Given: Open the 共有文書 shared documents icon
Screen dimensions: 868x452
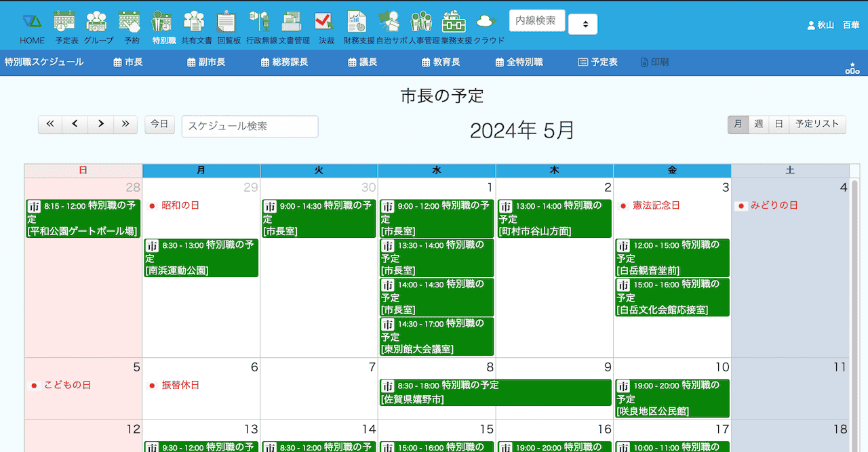Looking at the screenshot, I should click(x=196, y=28).
